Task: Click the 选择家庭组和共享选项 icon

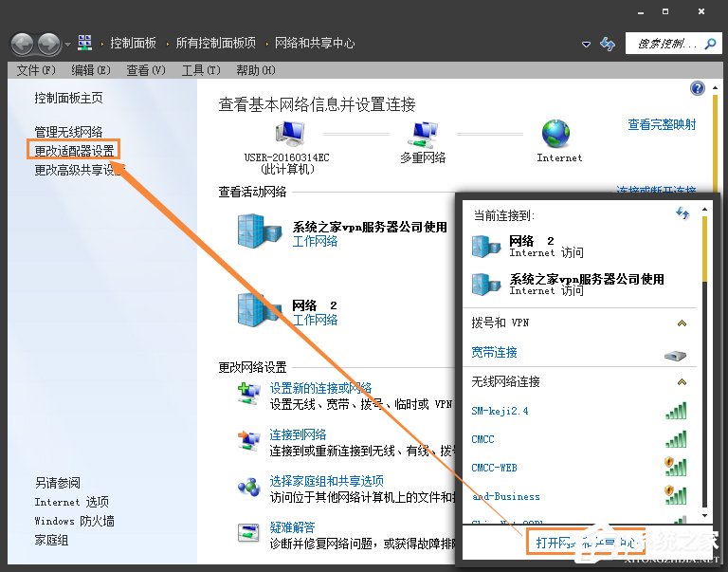Action: click(x=249, y=487)
